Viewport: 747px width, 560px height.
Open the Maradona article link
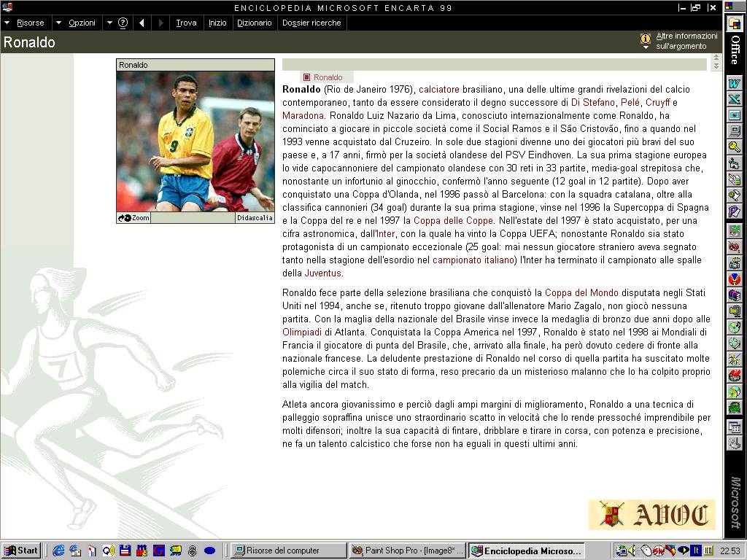(303, 116)
